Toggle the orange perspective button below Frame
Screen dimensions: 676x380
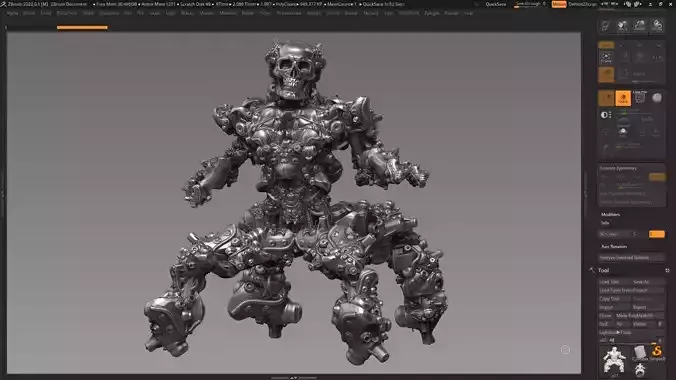coord(606,75)
